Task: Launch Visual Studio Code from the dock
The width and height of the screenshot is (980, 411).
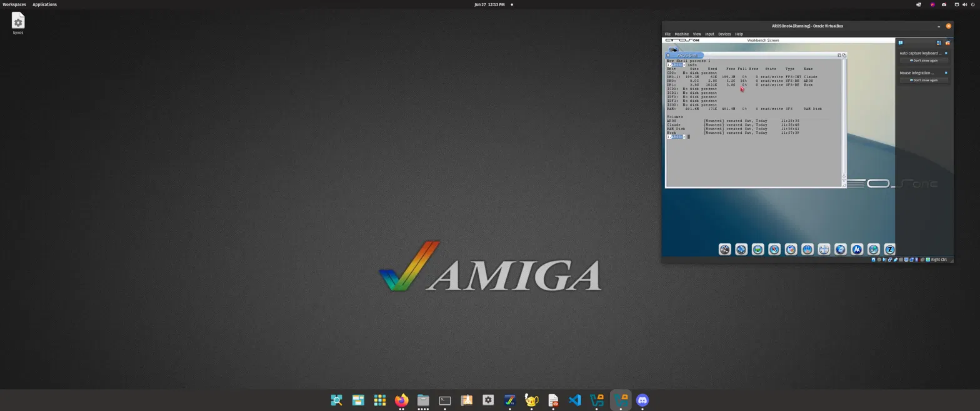Action: tap(575, 400)
